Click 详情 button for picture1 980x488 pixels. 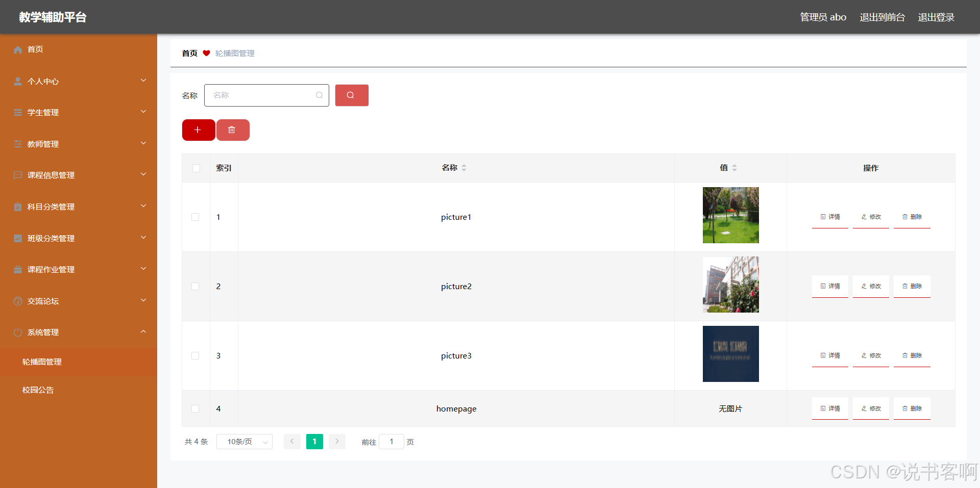pos(830,217)
